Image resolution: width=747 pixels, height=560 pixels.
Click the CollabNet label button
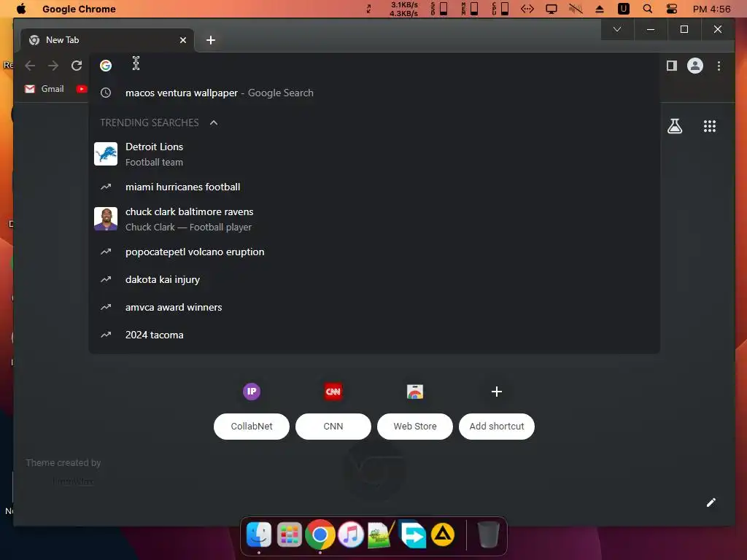click(252, 426)
